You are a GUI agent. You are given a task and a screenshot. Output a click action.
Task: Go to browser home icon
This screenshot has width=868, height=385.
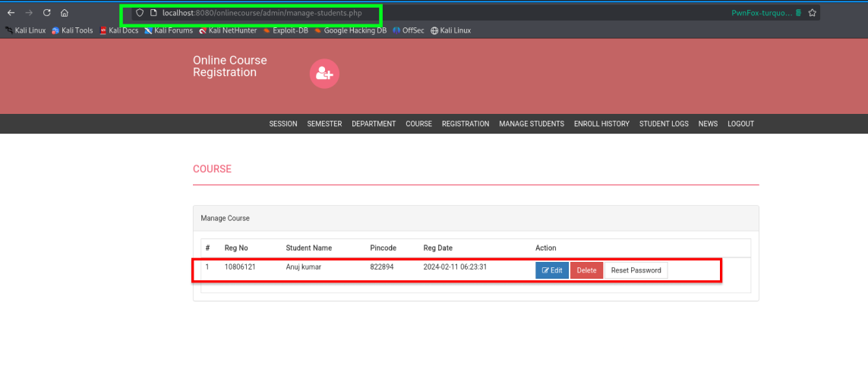(65, 13)
